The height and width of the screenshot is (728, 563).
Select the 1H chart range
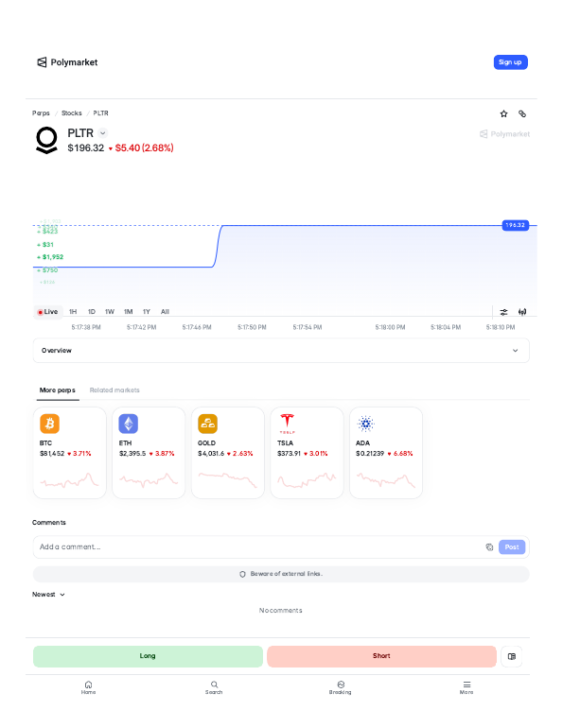click(x=73, y=312)
